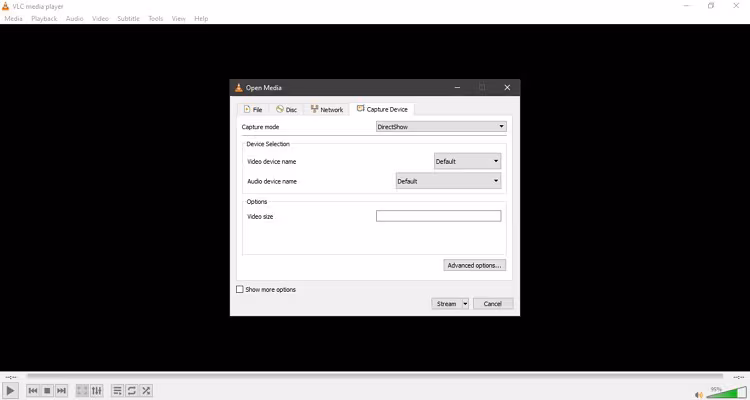This screenshot has width=750, height=400.
Task: Toggle the playlist view icon
Action: [117, 390]
